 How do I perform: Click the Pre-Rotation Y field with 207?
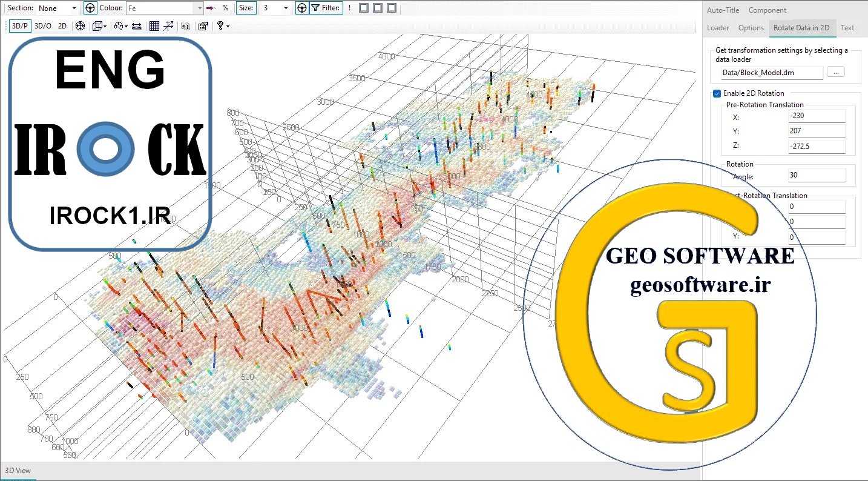pyautogui.click(x=817, y=131)
